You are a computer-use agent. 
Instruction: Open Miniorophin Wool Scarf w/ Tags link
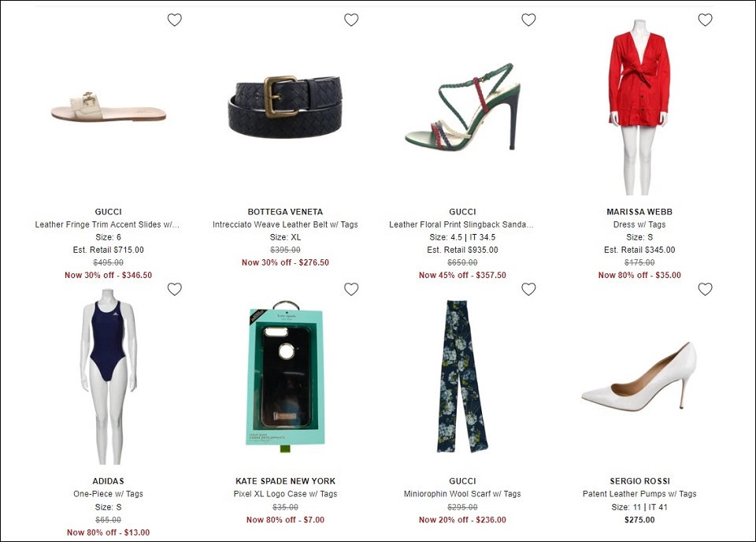tap(462, 494)
